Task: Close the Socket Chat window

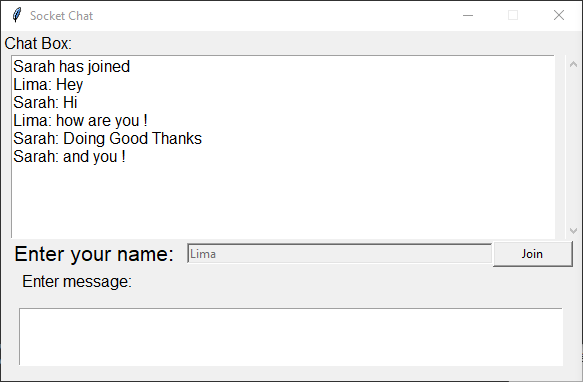Action: click(559, 15)
